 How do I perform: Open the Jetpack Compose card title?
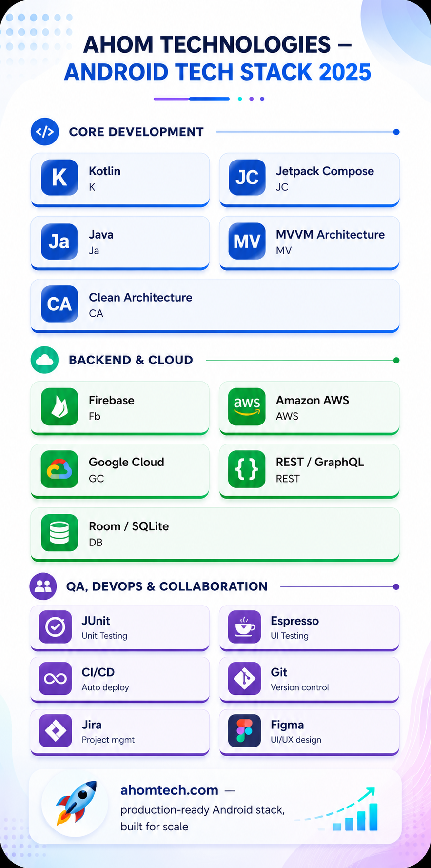[x=325, y=171]
